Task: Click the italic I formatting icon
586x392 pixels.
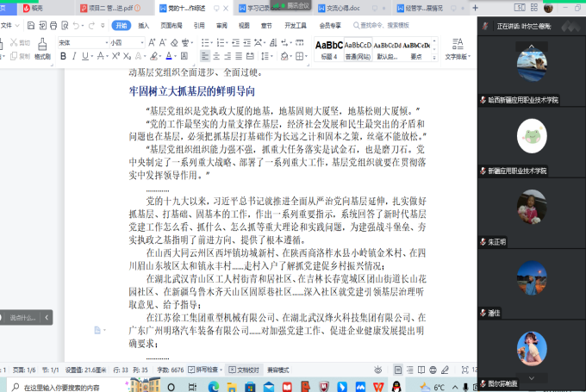Action: pyautogui.click(x=74, y=57)
